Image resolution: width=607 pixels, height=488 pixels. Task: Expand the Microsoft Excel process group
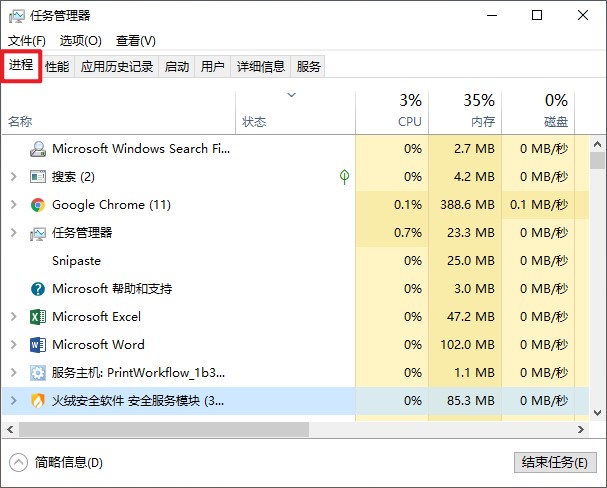pyautogui.click(x=14, y=317)
